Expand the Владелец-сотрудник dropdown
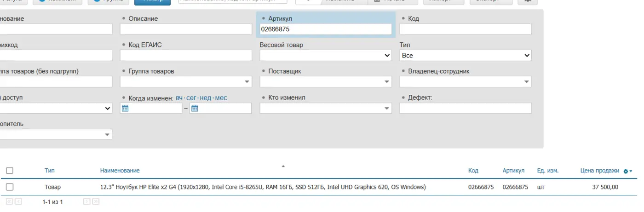 click(x=528, y=82)
